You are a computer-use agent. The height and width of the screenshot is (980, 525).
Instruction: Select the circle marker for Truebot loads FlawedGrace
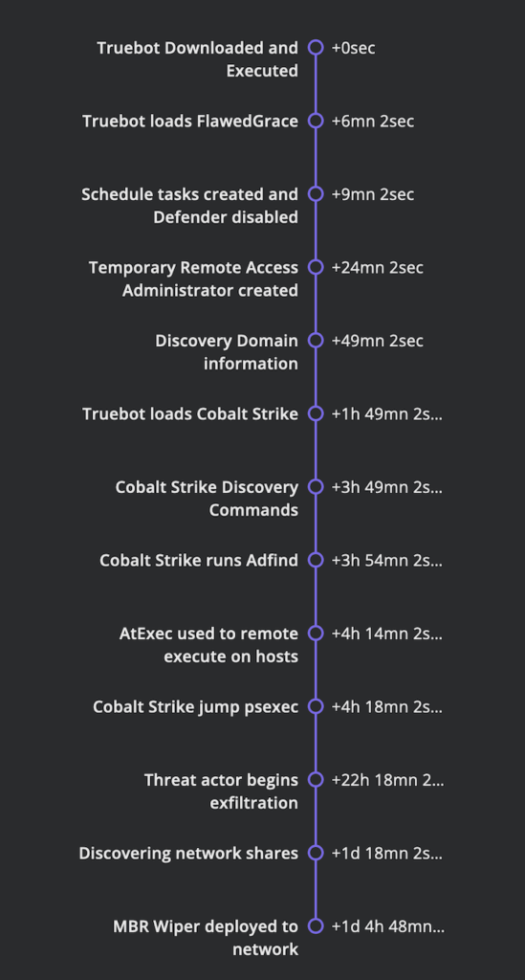[316, 121]
